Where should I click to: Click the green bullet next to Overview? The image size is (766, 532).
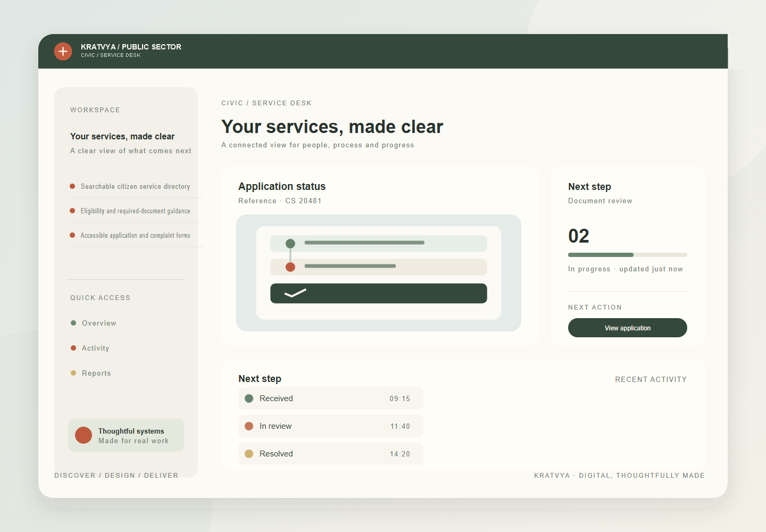pyautogui.click(x=73, y=323)
